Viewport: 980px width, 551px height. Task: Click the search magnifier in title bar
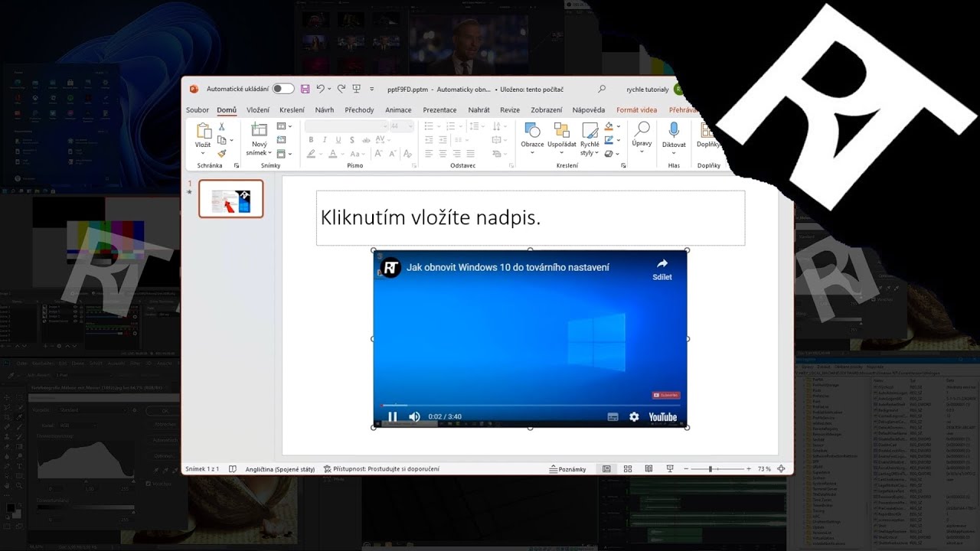602,89
